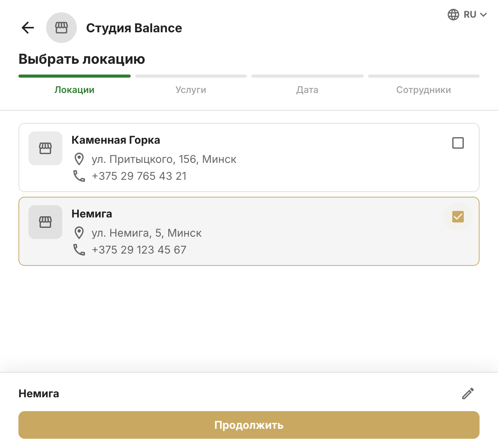Click the map pin beside ул. Притыцкого address
Image resolution: width=498 pixels, height=448 pixels.
tap(79, 159)
